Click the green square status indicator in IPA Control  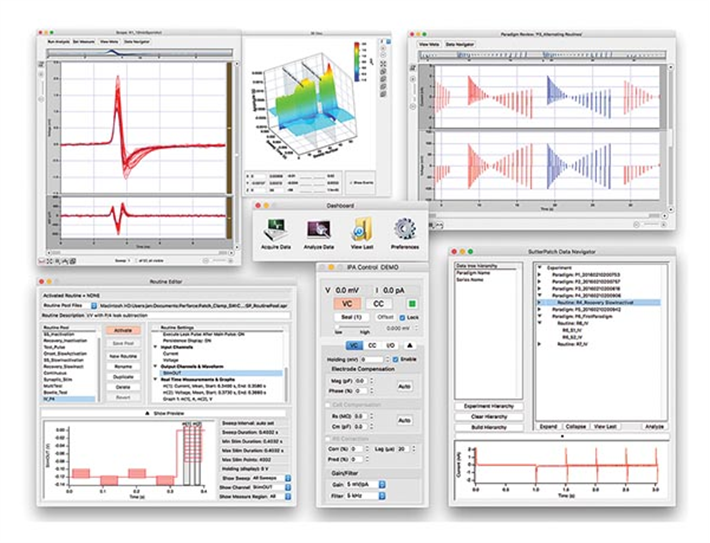click(412, 303)
